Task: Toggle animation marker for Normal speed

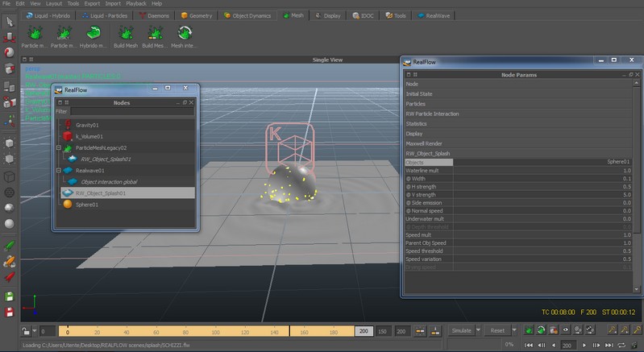Action: click(409, 211)
